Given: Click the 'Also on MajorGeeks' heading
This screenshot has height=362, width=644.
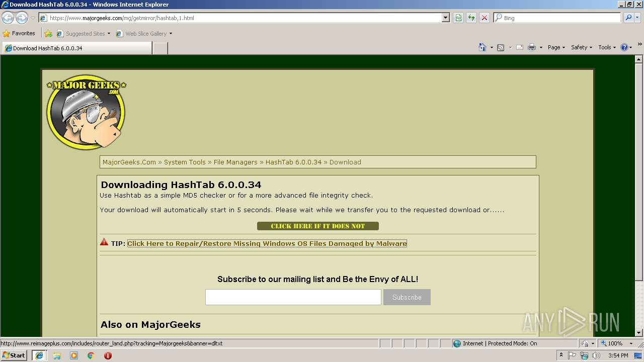Looking at the screenshot, I should pyautogui.click(x=150, y=324).
